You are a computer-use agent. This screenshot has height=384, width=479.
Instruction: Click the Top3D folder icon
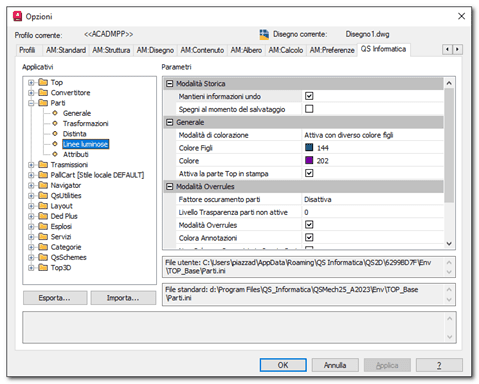click(43, 268)
